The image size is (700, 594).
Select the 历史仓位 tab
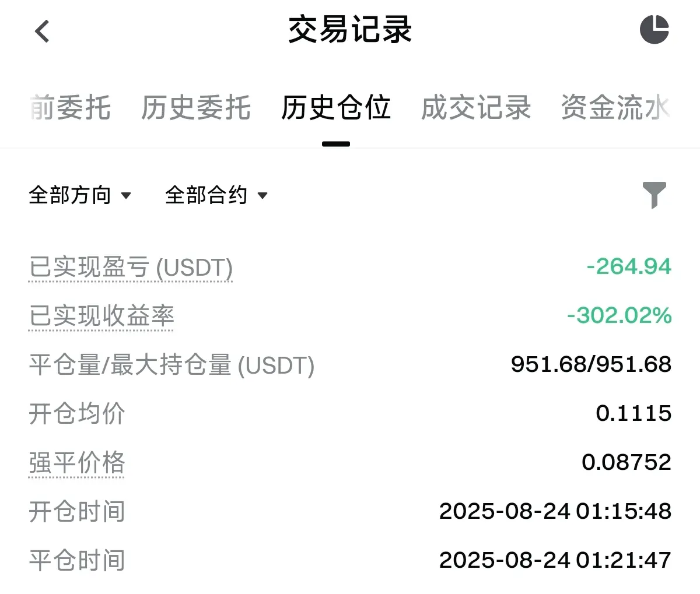coord(336,108)
